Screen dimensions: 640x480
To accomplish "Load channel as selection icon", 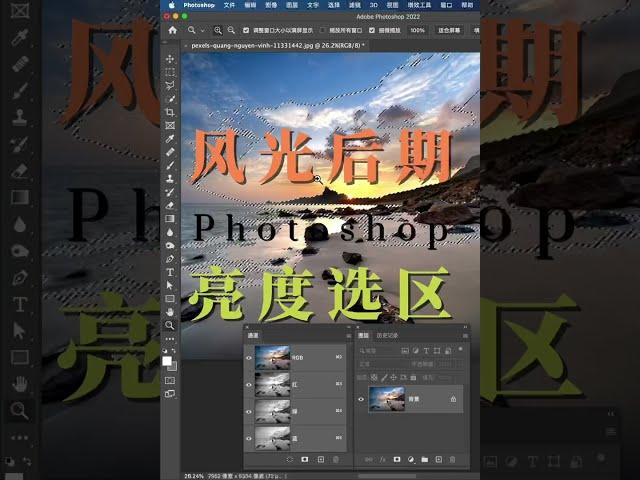I will coord(290,460).
